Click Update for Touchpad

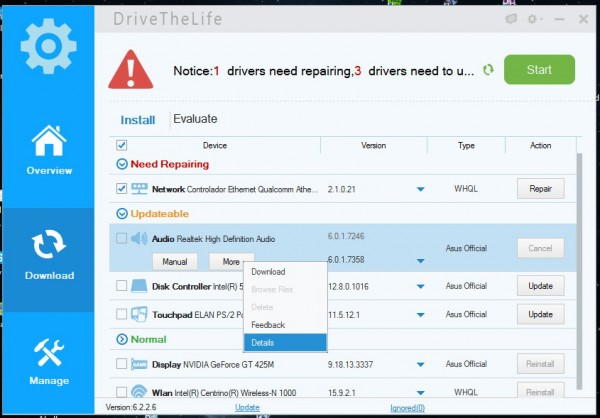[540, 314]
